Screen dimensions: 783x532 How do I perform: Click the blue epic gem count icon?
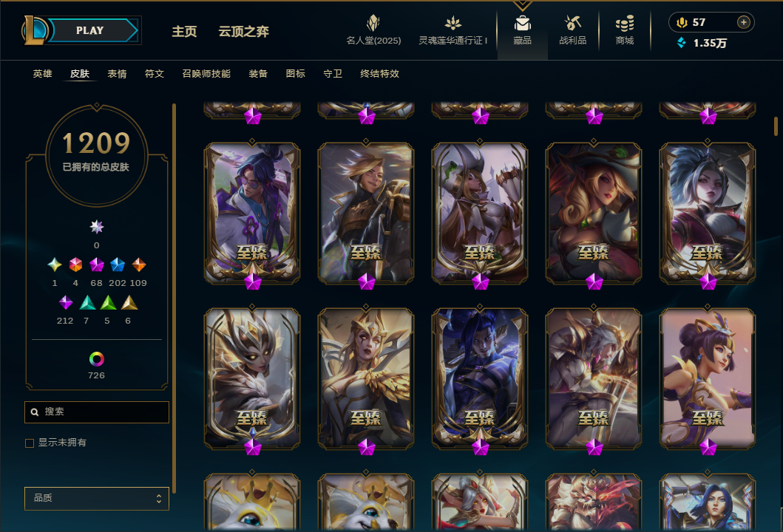pyautogui.click(x=118, y=265)
